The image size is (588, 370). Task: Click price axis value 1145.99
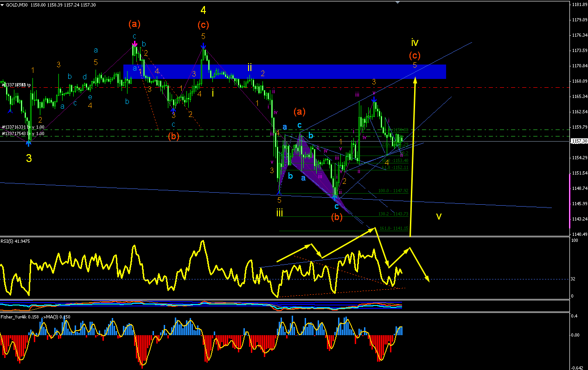(580, 204)
